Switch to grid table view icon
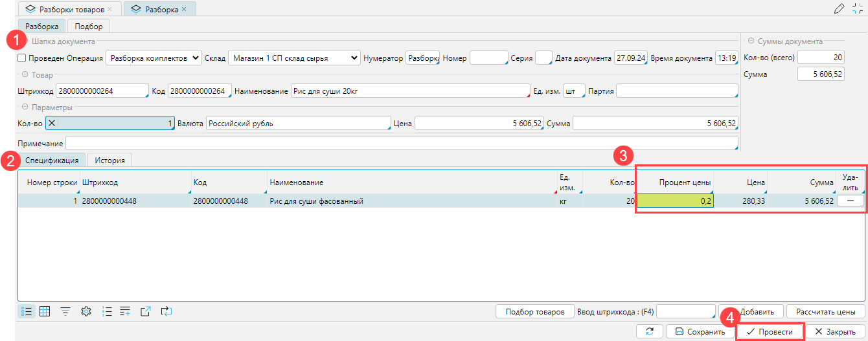The height and width of the screenshot is (341, 868). click(45, 311)
